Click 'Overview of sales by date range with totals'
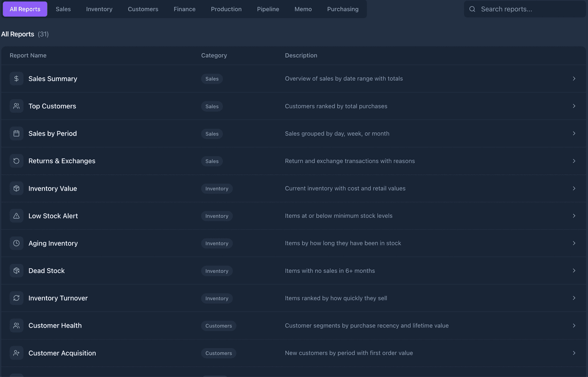 pyautogui.click(x=344, y=78)
